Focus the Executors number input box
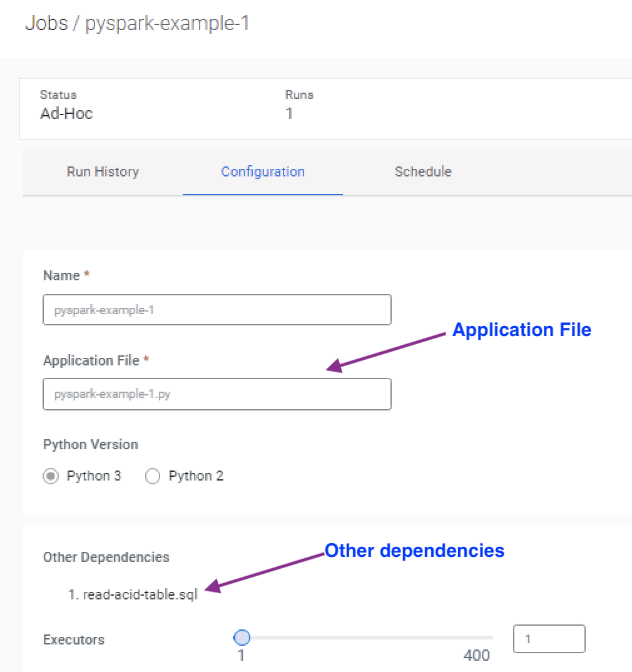This screenshot has width=632, height=672. coord(549,639)
